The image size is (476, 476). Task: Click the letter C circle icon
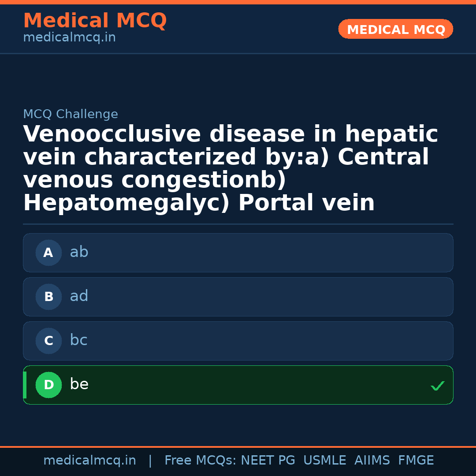[48, 341]
